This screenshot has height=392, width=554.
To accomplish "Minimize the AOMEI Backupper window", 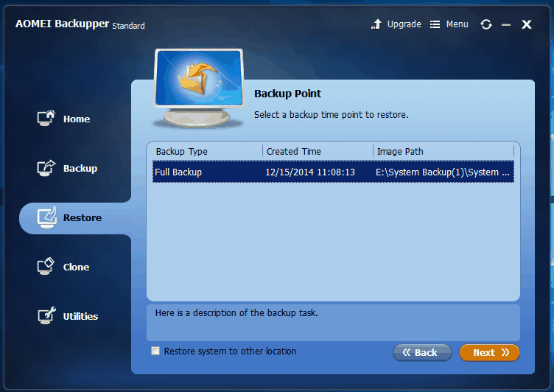I will [x=506, y=25].
